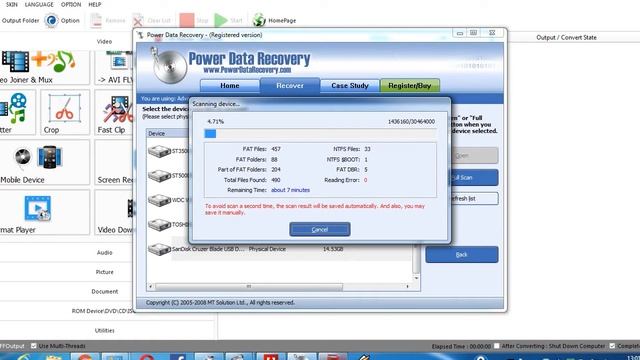Screen dimensions: 640x360
Task: Expand the Picture category
Action: click(104, 272)
